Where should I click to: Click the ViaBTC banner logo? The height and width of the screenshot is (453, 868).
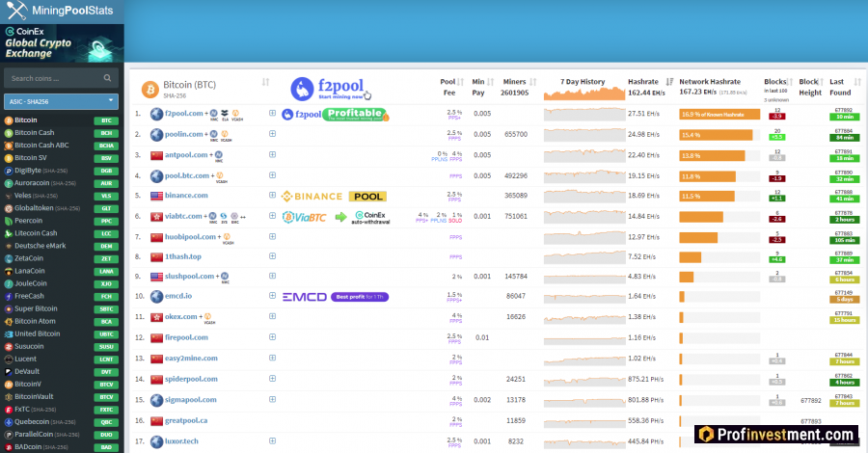tap(305, 218)
